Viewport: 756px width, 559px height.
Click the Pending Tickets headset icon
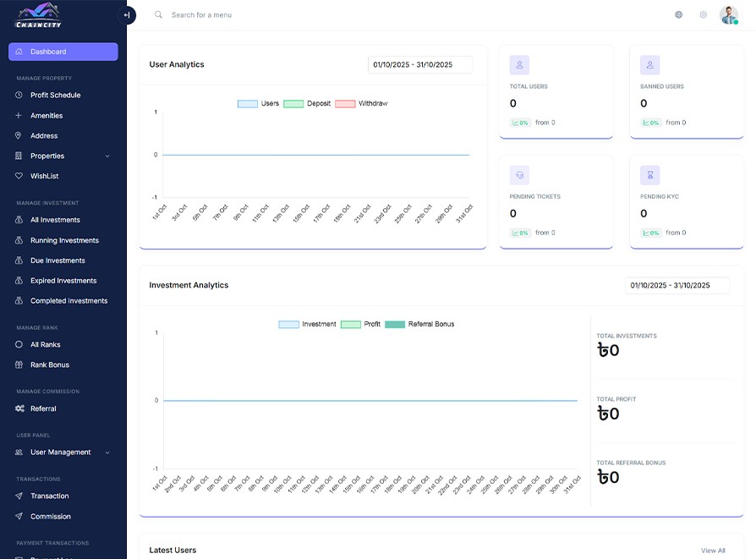(519, 175)
